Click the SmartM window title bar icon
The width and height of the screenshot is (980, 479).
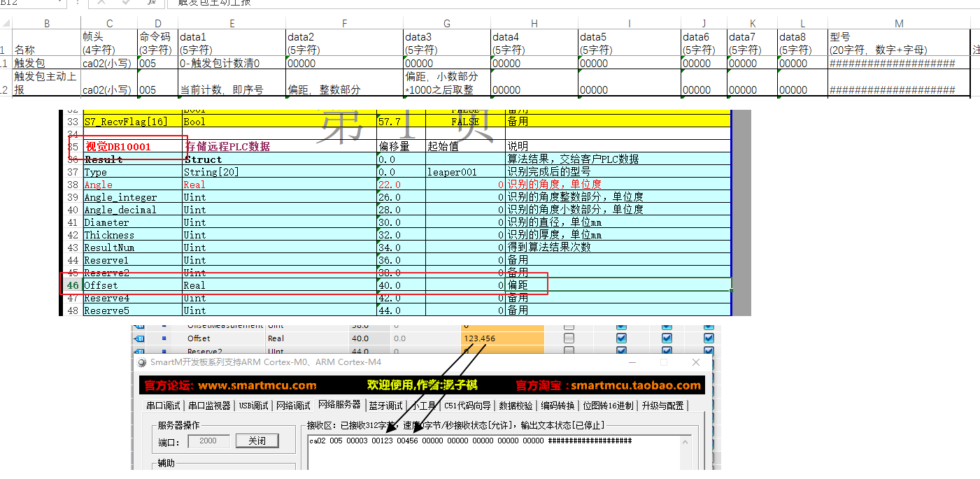tap(141, 362)
